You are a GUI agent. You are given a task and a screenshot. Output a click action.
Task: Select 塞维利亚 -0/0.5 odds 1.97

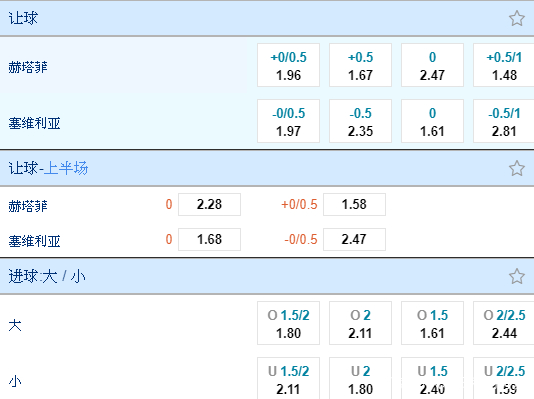point(288,121)
